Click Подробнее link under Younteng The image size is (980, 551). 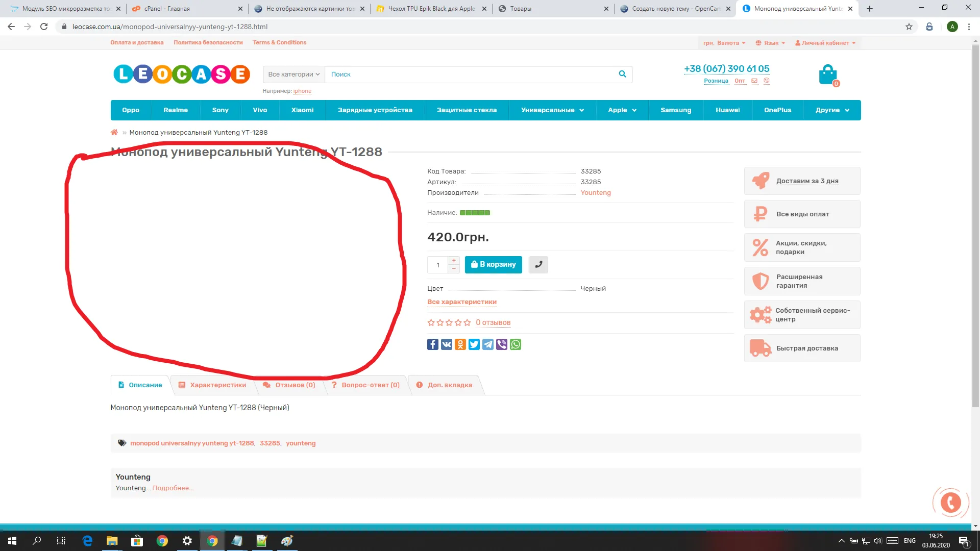click(173, 488)
